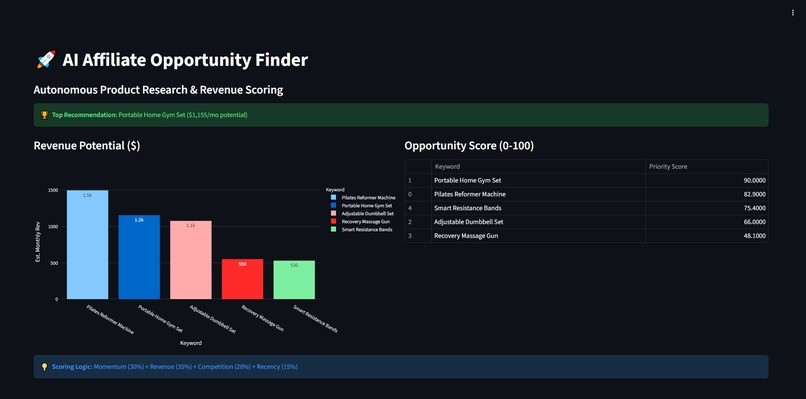Click the 530 bar value label
The width and height of the screenshot is (806, 399).
pyautogui.click(x=294, y=266)
